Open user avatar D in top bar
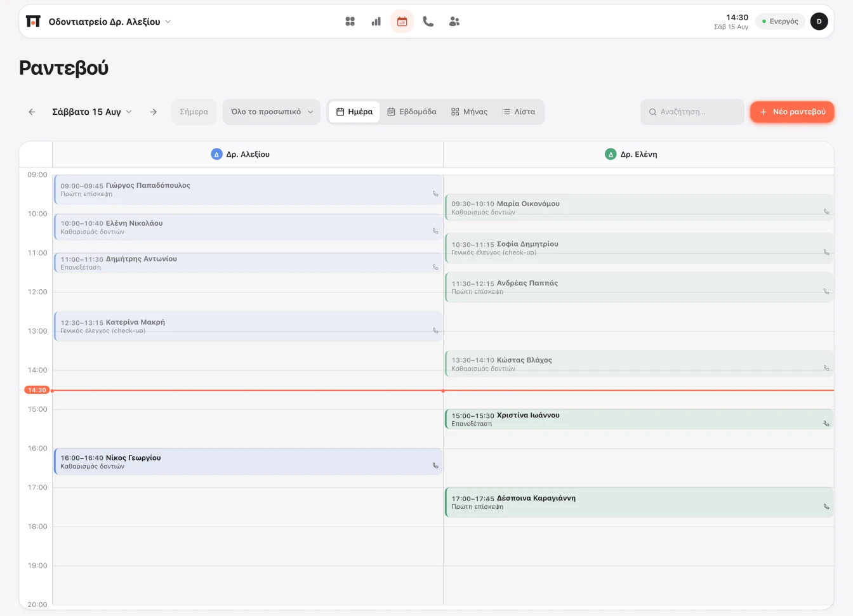This screenshot has height=616, width=853. (x=819, y=22)
